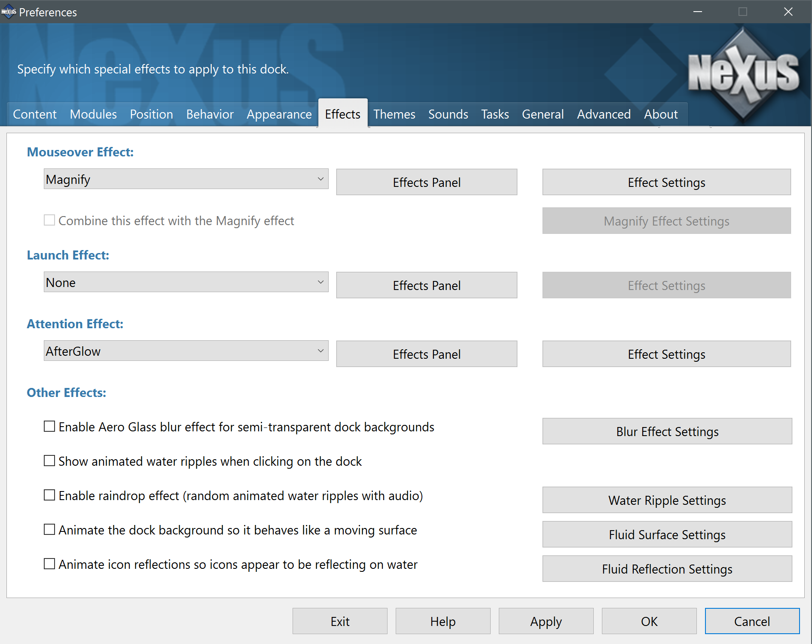Open Effects Panel for Mouseover Effect
The height and width of the screenshot is (644, 812).
pyautogui.click(x=427, y=182)
